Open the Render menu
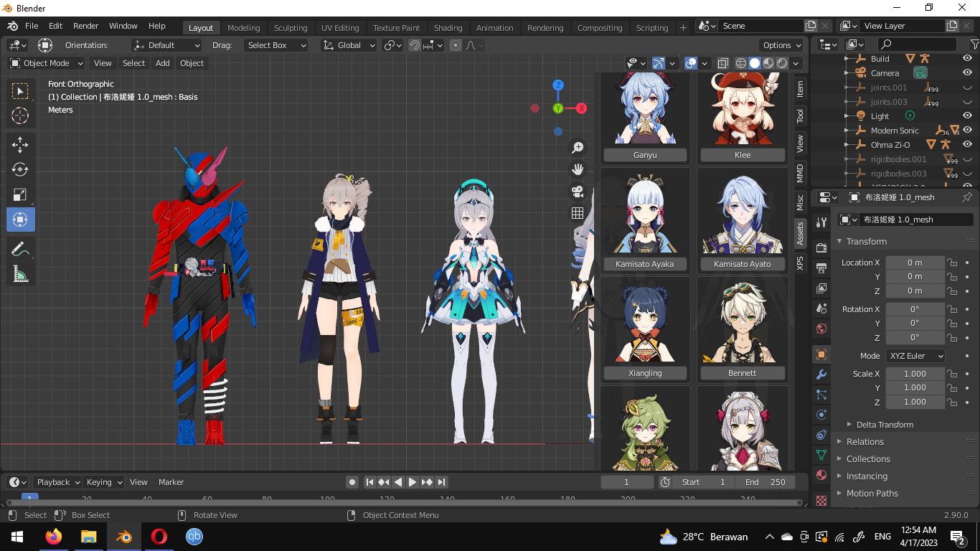The width and height of the screenshot is (980, 551). click(x=85, y=25)
